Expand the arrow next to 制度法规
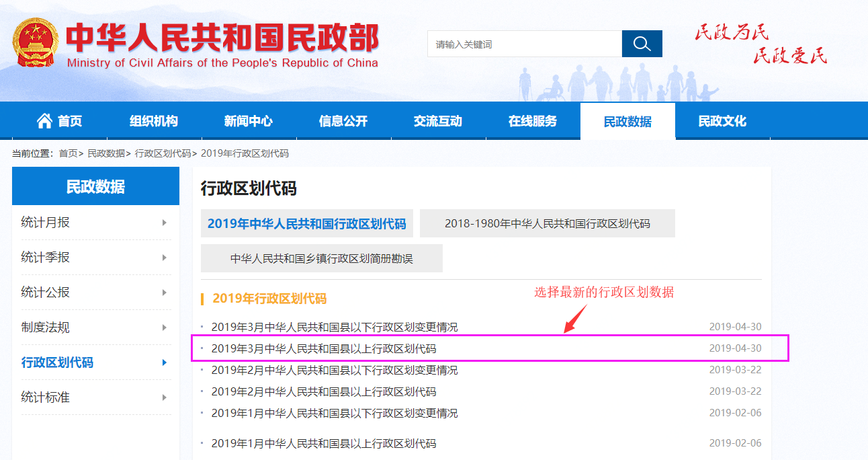Screen dimensions: 868x460 click(165, 328)
